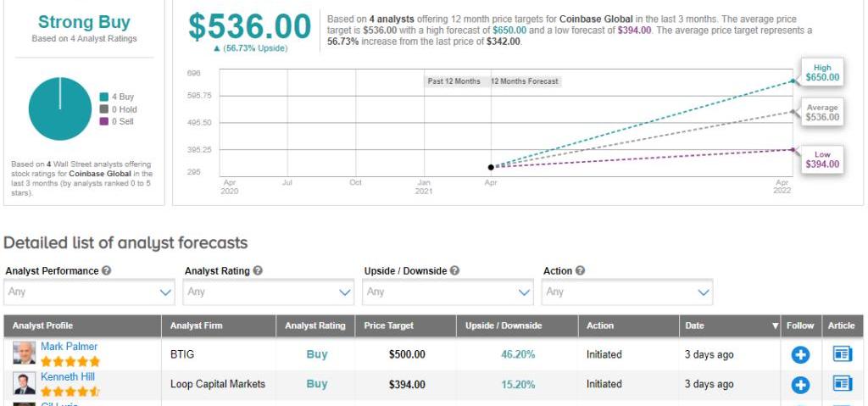Expand the Action filter dropdown

627,292
